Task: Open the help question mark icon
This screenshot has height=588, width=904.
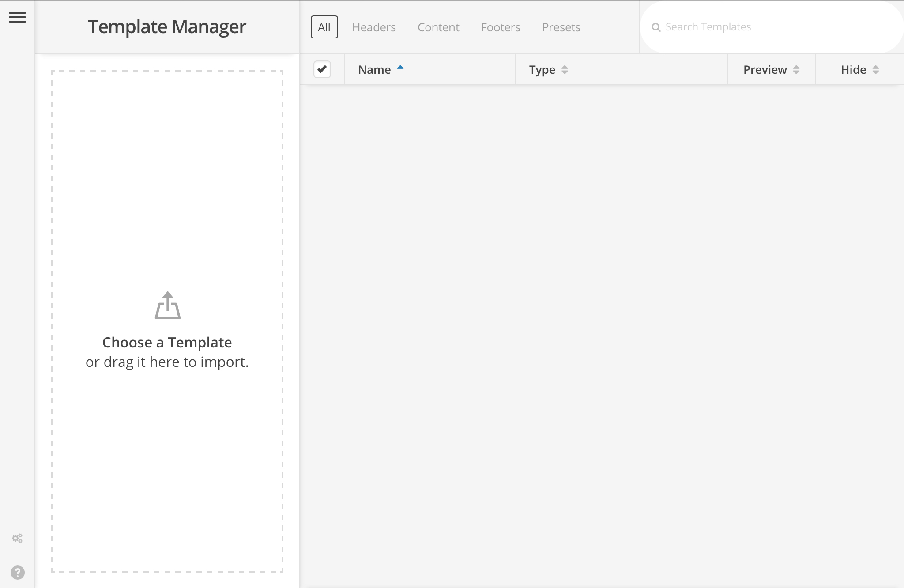Action: pyautogui.click(x=17, y=573)
